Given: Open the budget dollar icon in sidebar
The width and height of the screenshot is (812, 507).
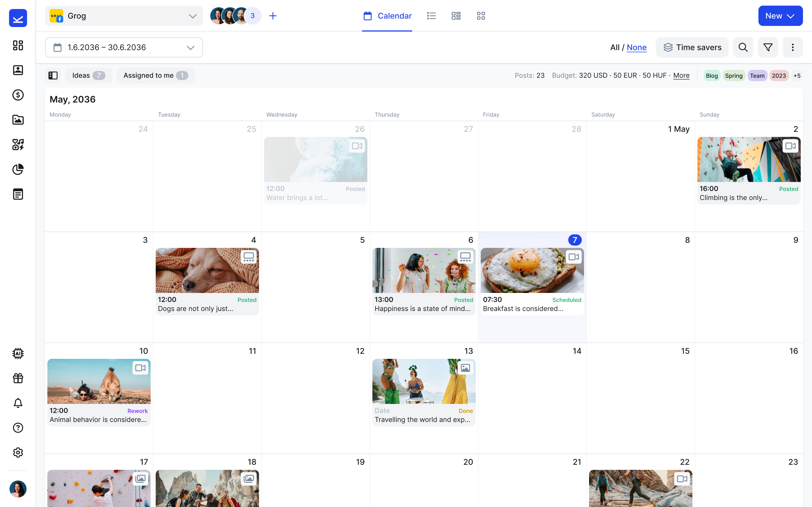Looking at the screenshot, I should click(18, 95).
